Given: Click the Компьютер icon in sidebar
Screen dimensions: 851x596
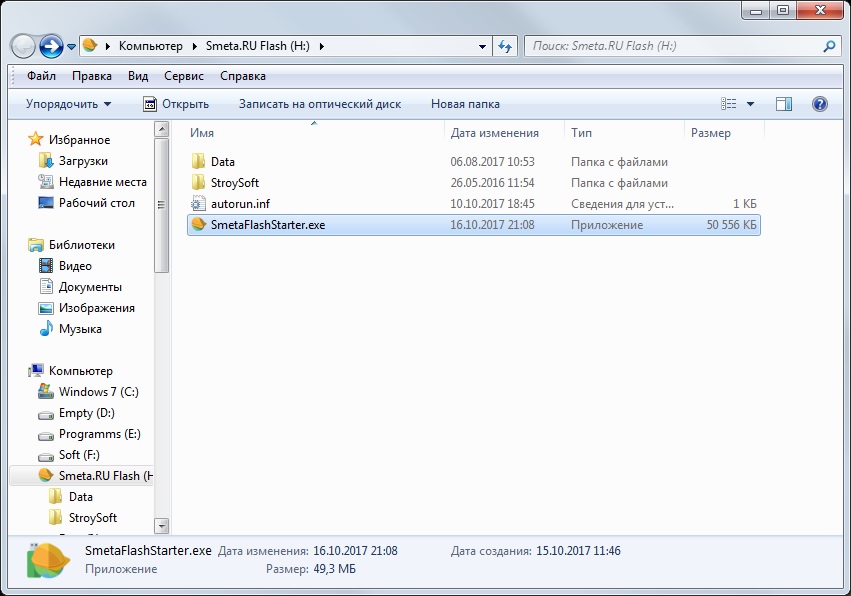Looking at the screenshot, I should (x=36, y=371).
